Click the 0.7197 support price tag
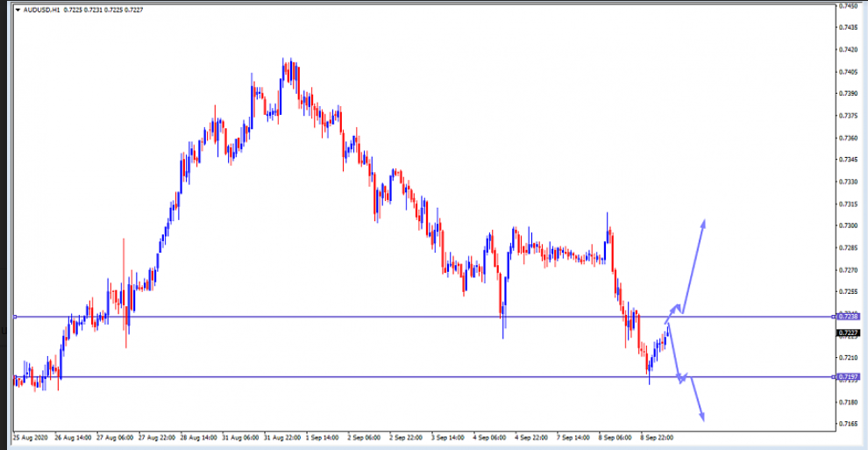Screen dimensions: 868x450 point(847,377)
